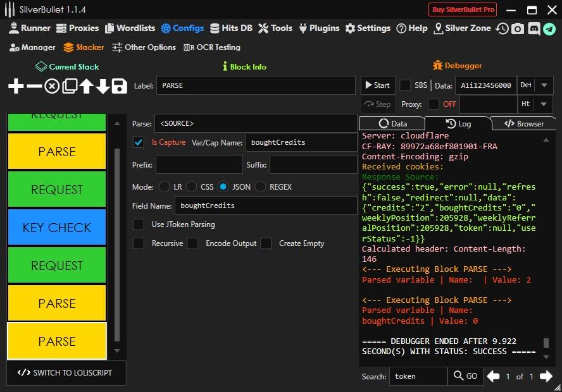This screenshot has height=392, width=562.
Task: Save the config with the floppy disk icon
Action: pyautogui.click(x=119, y=87)
